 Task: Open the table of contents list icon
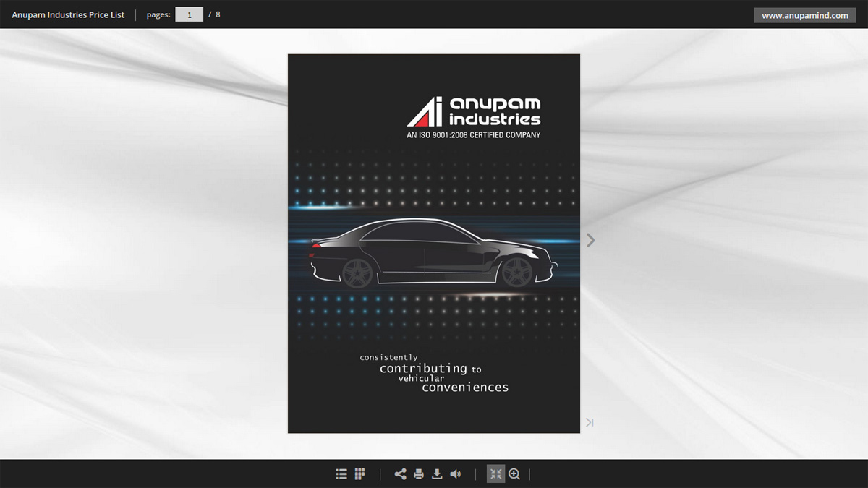341,474
